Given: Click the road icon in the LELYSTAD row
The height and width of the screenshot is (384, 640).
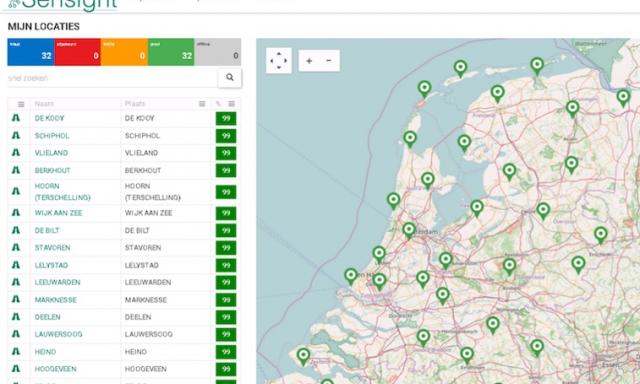Looking at the screenshot, I should pos(16,265).
